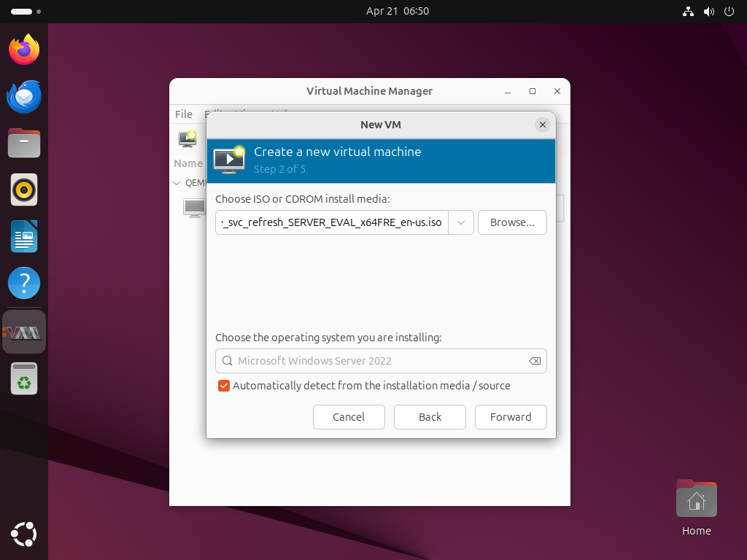
Task: Open the Trash icon in dock
Action: tap(24, 378)
